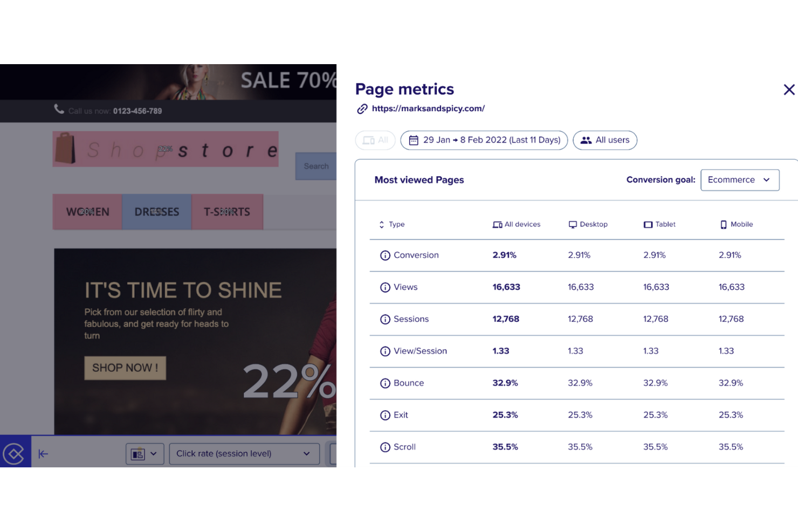Collapse the panel with the arrow icon
798x532 pixels.
44,454
